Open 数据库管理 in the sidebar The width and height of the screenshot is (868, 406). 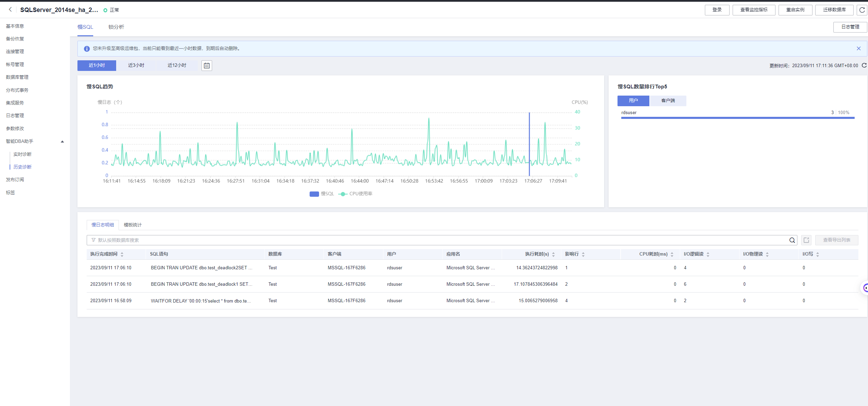pos(17,77)
